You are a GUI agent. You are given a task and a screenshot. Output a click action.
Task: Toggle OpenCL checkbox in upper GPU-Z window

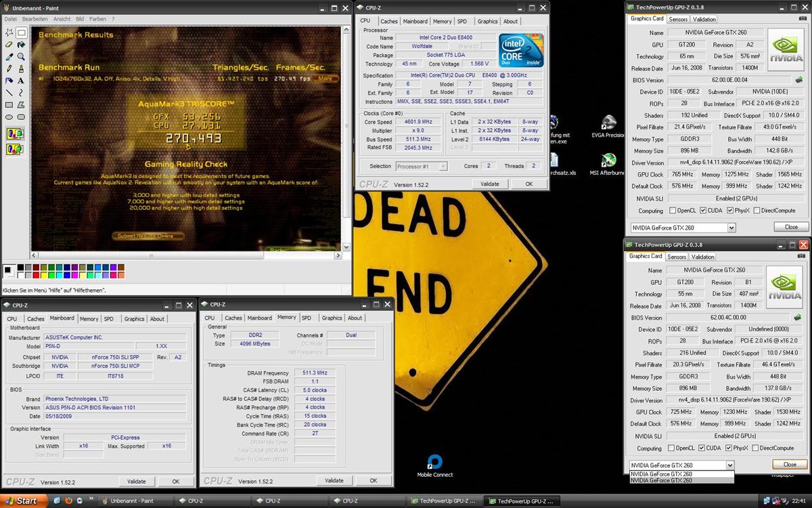click(673, 211)
